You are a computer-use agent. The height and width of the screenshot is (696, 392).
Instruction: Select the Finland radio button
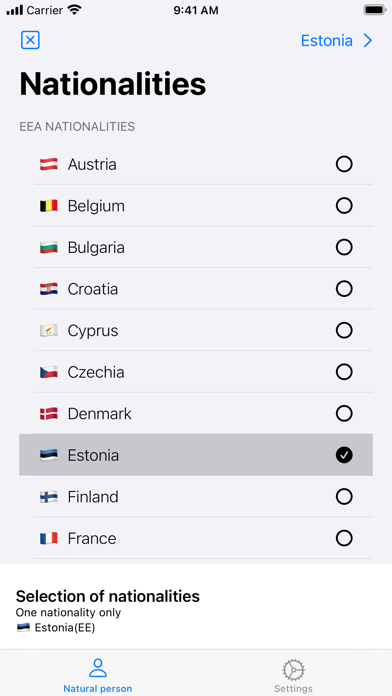pos(344,497)
